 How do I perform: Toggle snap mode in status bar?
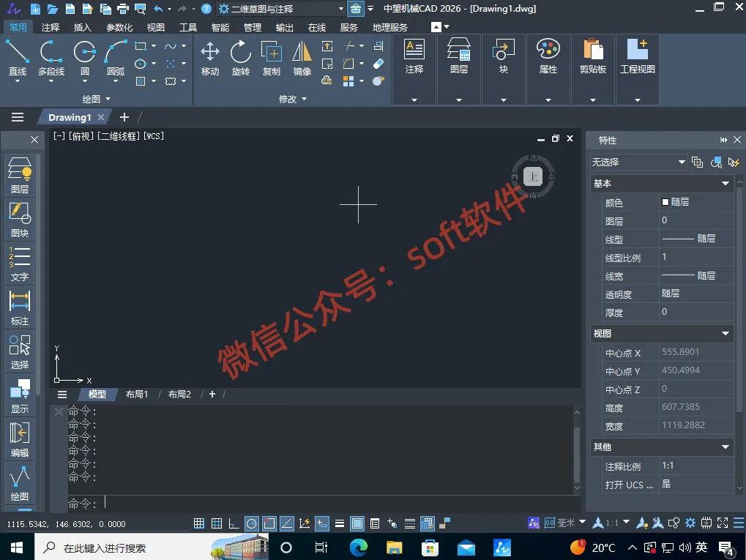[x=199, y=523]
